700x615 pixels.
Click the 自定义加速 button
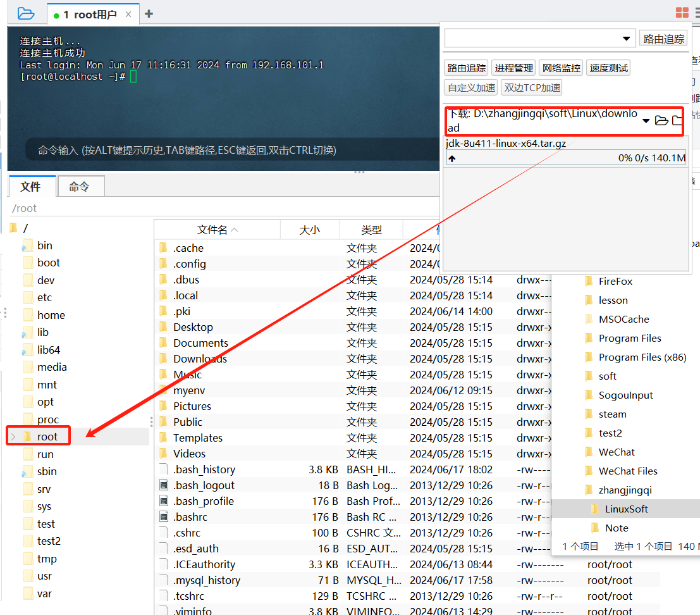[x=471, y=87]
